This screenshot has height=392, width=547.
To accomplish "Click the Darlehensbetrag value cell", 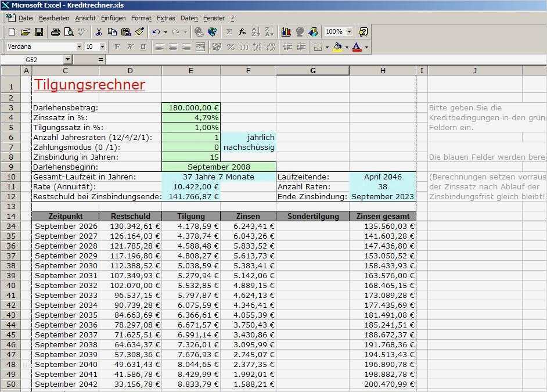I will coord(190,107).
